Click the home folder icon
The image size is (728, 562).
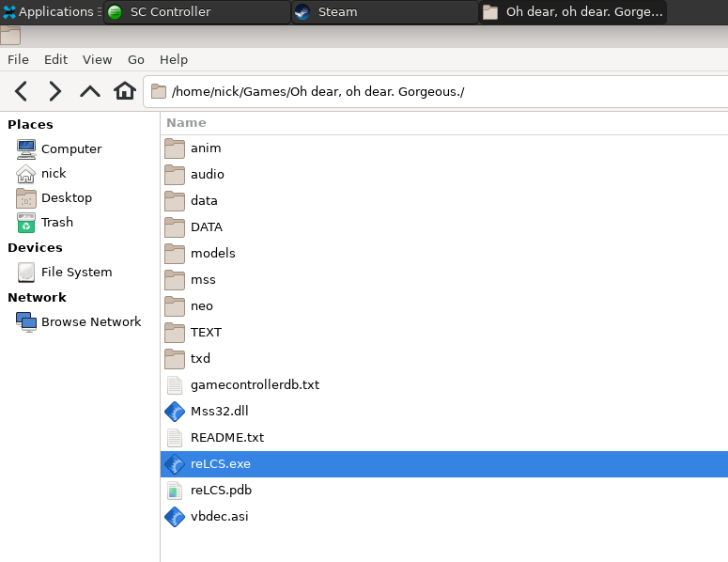click(x=124, y=91)
